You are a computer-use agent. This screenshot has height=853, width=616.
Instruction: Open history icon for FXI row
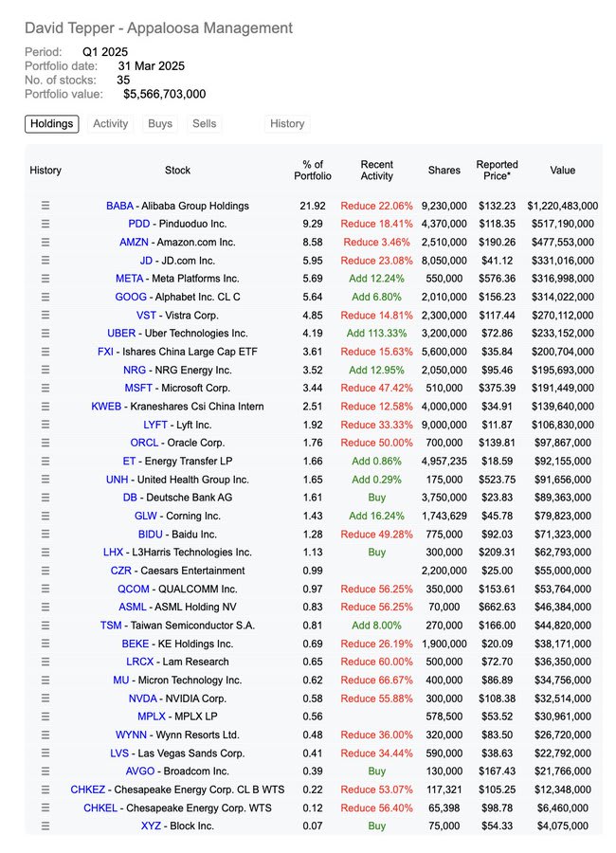tap(45, 352)
